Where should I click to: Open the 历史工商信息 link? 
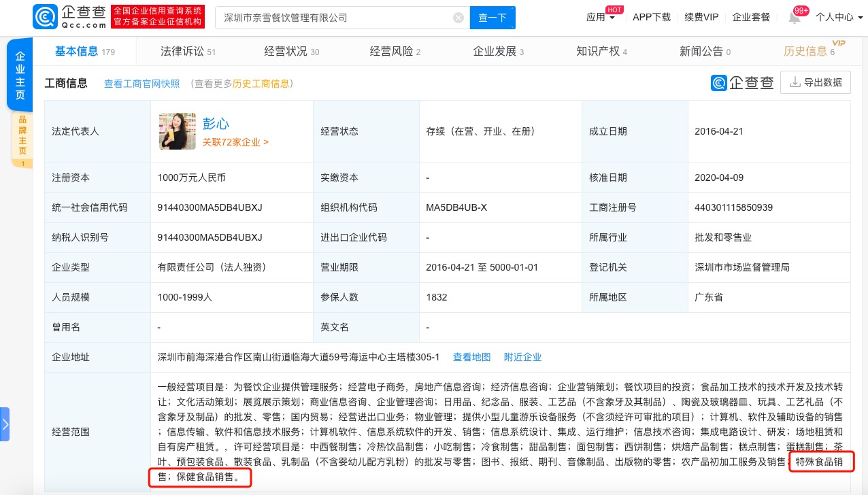[x=261, y=84]
